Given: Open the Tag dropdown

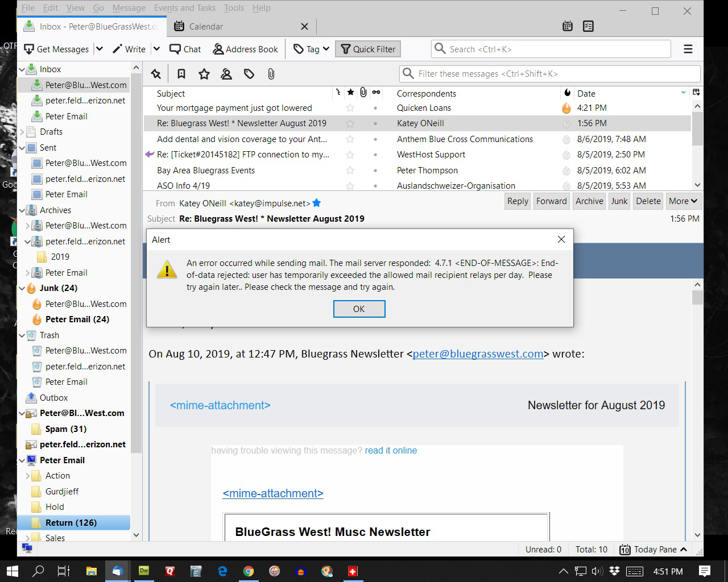Looking at the screenshot, I should (x=311, y=49).
